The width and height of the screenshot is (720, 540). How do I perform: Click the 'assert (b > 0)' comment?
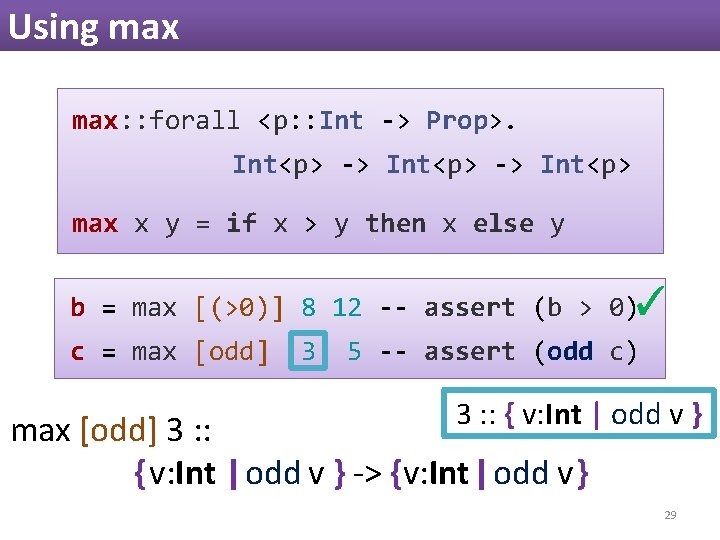(530, 308)
